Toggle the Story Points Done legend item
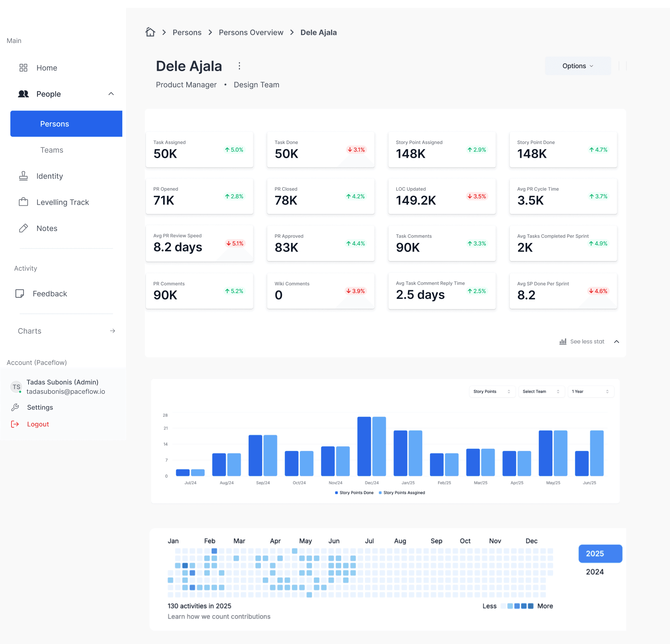670x644 pixels. click(x=354, y=492)
